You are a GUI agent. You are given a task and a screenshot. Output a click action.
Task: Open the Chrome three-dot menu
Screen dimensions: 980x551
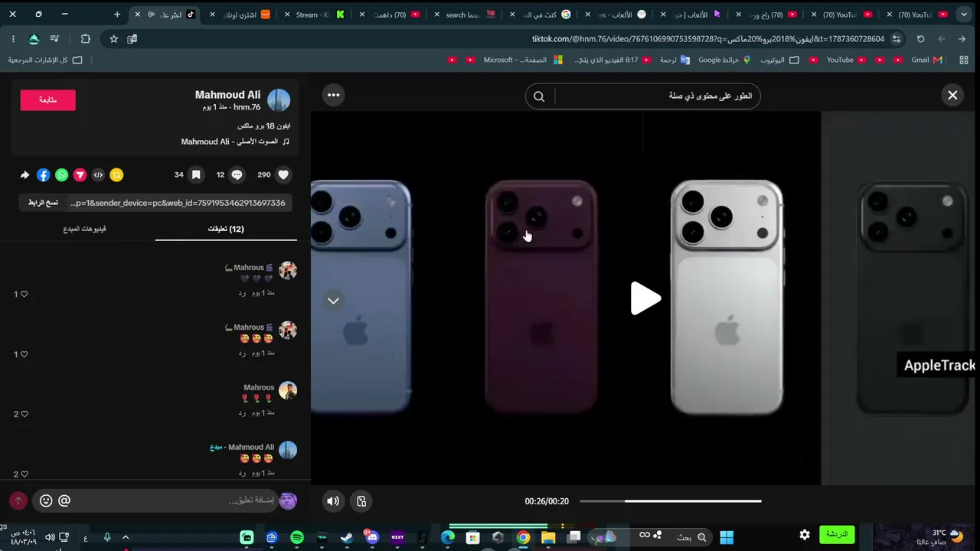pyautogui.click(x=13, y=39)
